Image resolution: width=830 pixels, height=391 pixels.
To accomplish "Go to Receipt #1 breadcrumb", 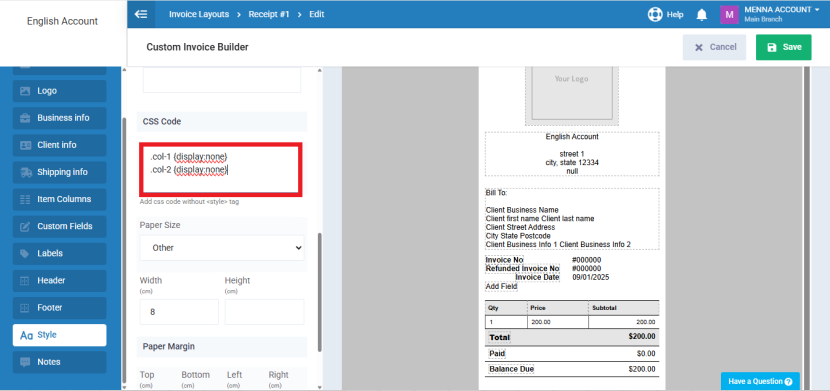I will point(269,14).
